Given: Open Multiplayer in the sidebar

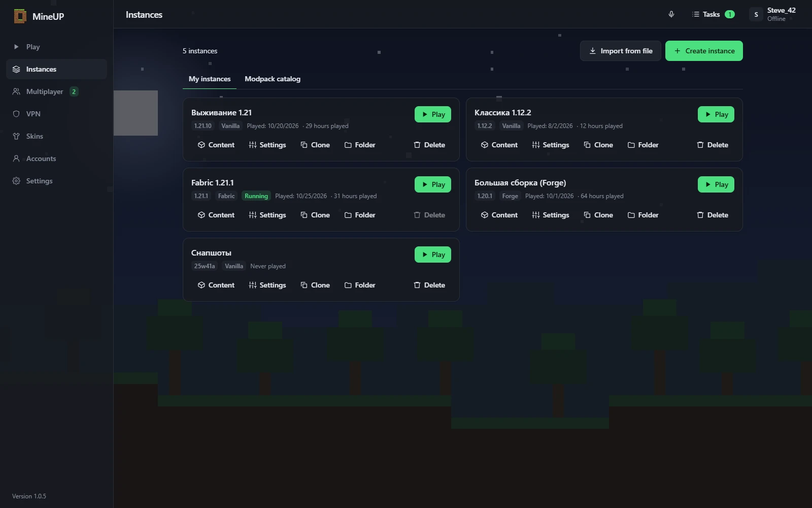Looking at the screenshot, I should (x=56, y=91).
